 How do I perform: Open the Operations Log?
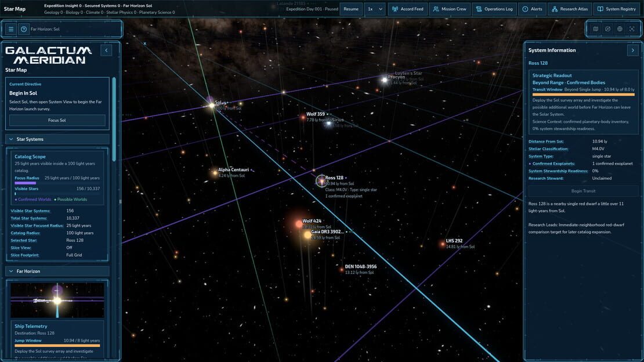tap(494, 9)
